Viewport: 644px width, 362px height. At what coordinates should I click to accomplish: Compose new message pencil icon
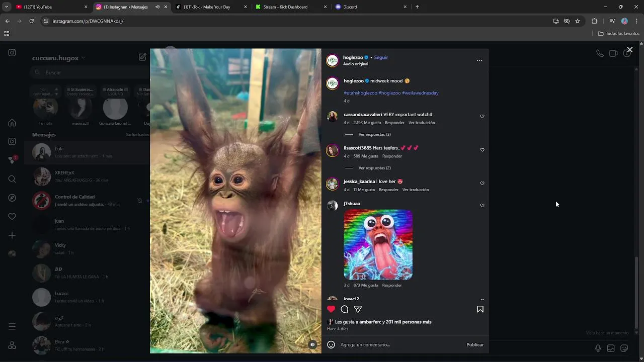click(142, 57)
